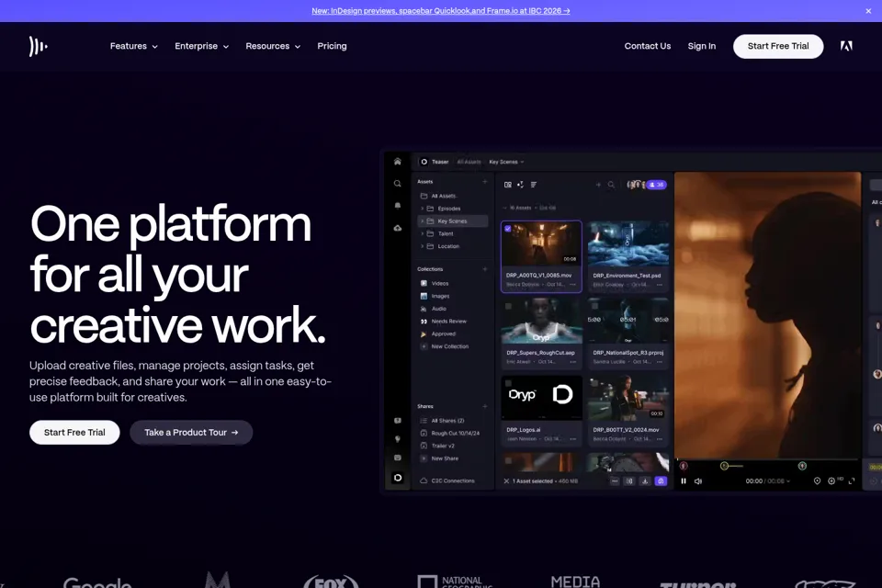The image size is (882, 588).
Task: Check the DRP_NationalSpot_R3.prproj thumbnail checkbox
Action: point(594,306)
